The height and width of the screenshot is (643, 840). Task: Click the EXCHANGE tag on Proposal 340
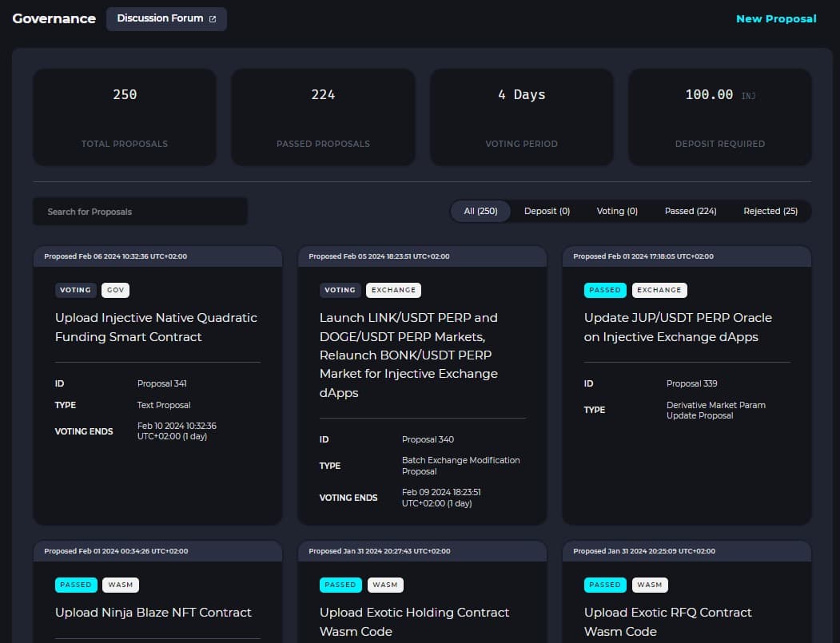point(393,290)
